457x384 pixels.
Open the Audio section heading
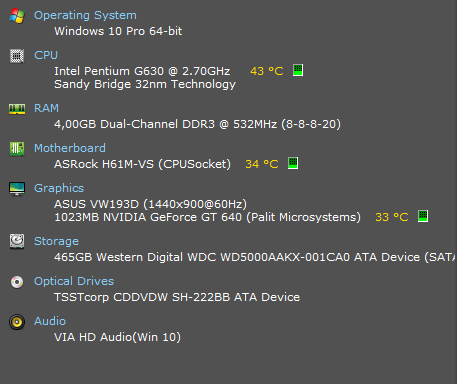pyautogui.click(x=50, y=321)
